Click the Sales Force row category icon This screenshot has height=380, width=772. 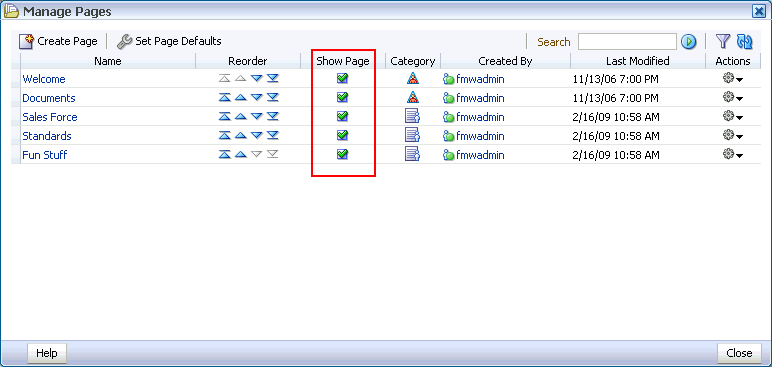[x=412, y=116]
